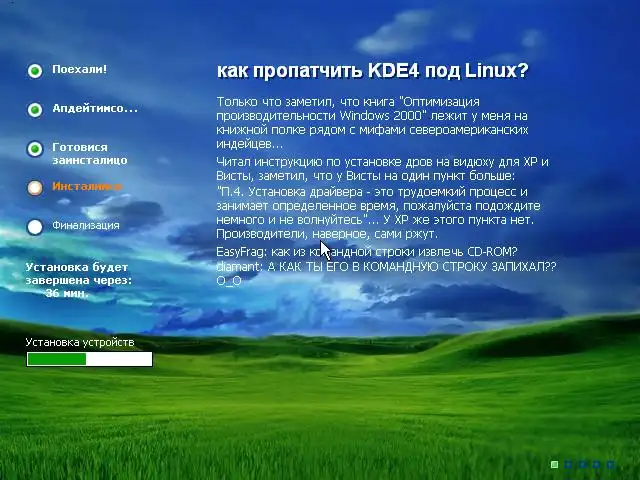
Task: Click the Установка будет завершена через text
Action: (x=79, y=274)
